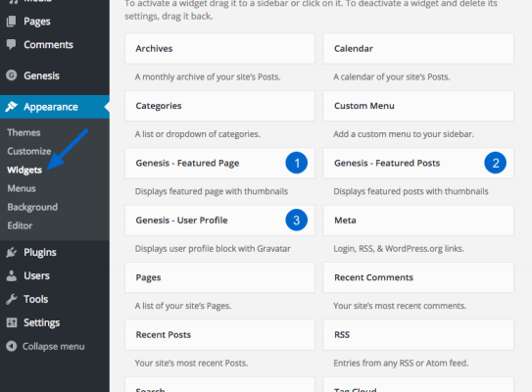Viewport: 532px width, 392px height.
Task: Click the Pages icon in sidebar
Action: pos(11,22)
